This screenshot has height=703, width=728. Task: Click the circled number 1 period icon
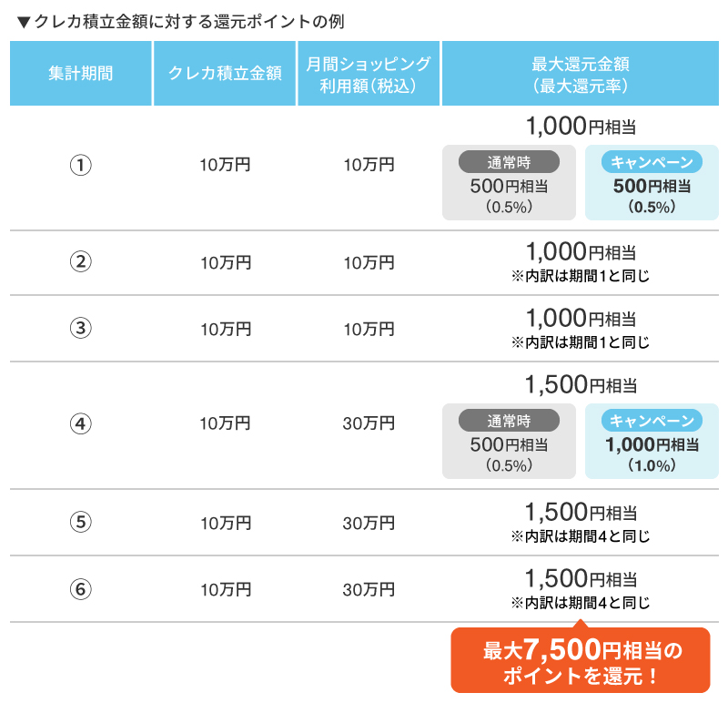(81, 165)
